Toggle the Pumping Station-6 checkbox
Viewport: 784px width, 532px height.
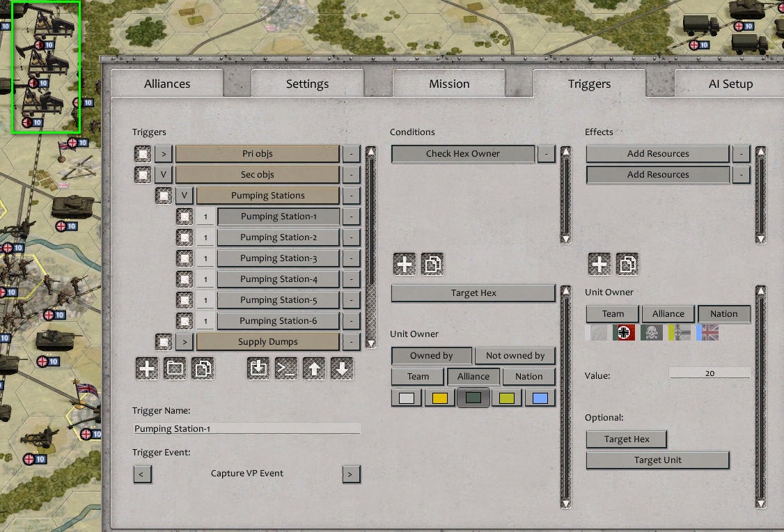click(x=185, y=321)
